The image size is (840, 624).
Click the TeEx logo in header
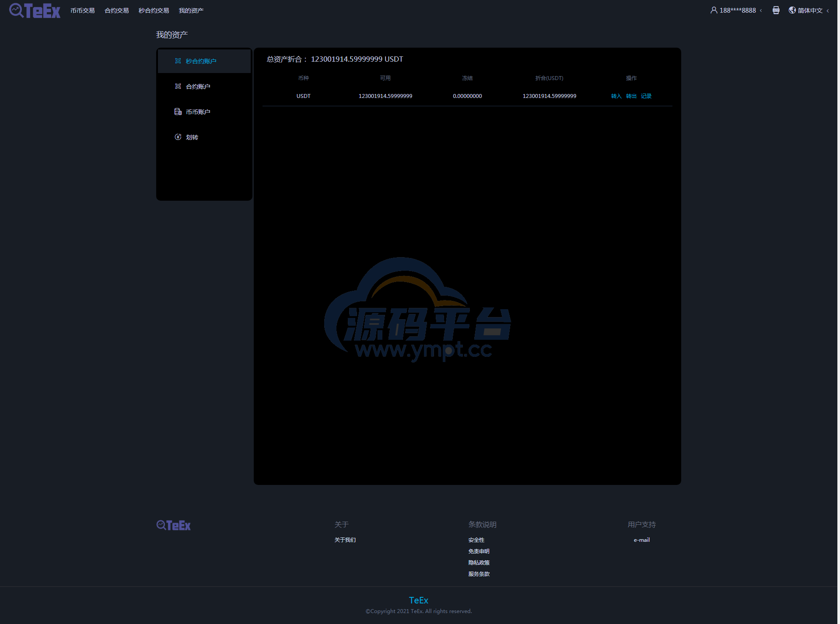35,10
